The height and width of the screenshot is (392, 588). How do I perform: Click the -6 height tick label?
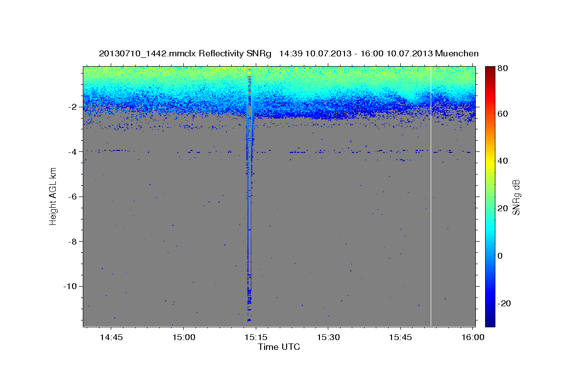(73, 196)
